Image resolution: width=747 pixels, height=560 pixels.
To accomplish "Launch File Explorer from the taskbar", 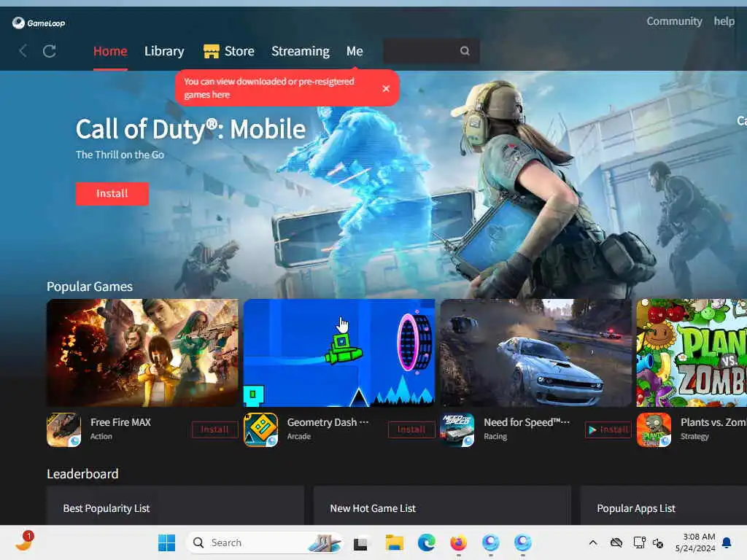I will tap(394, 542).
